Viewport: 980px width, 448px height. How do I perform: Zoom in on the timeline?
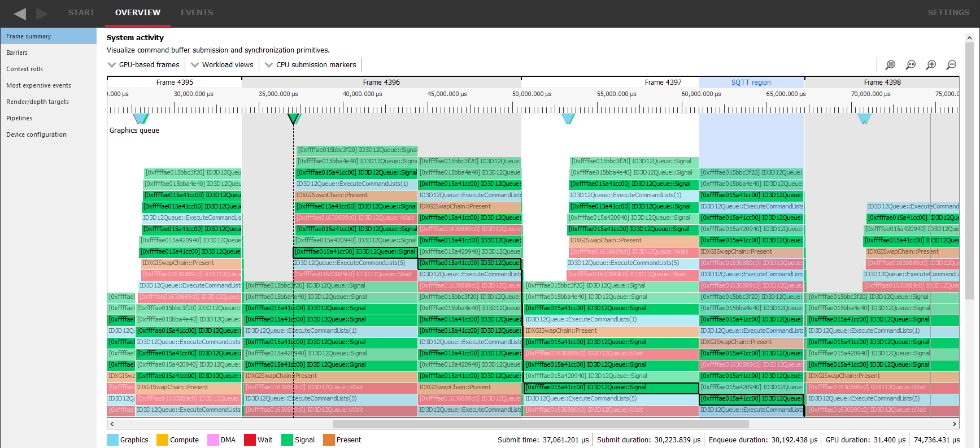pos(931,65)
